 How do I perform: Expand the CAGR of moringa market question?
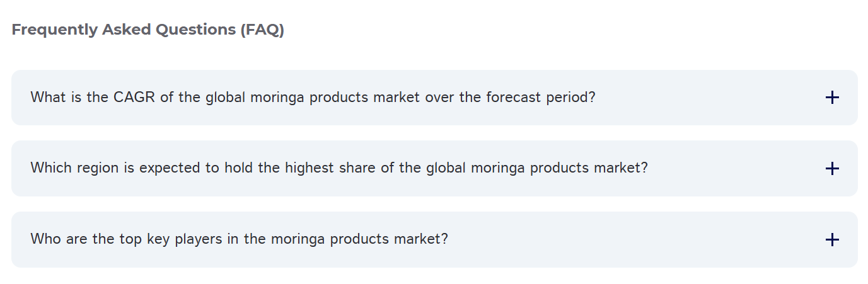click(313, 98)
